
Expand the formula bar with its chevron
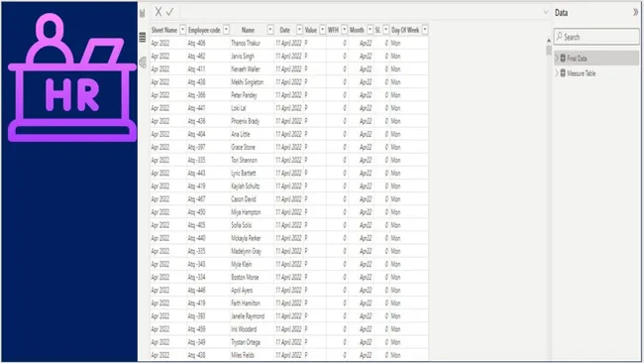(546, 12)
